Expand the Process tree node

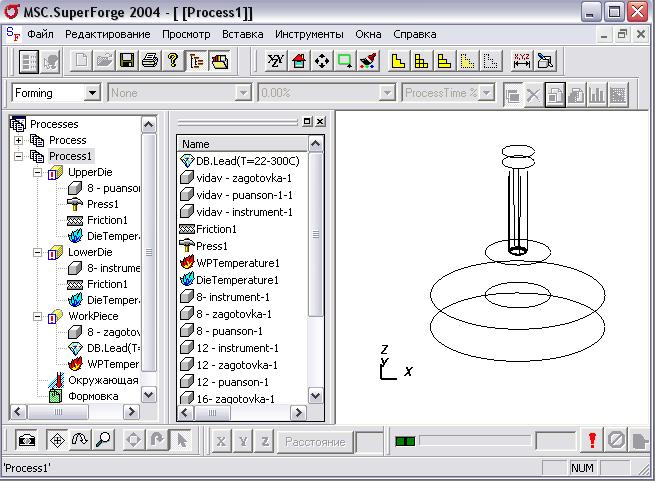click(x=18, y=140)
